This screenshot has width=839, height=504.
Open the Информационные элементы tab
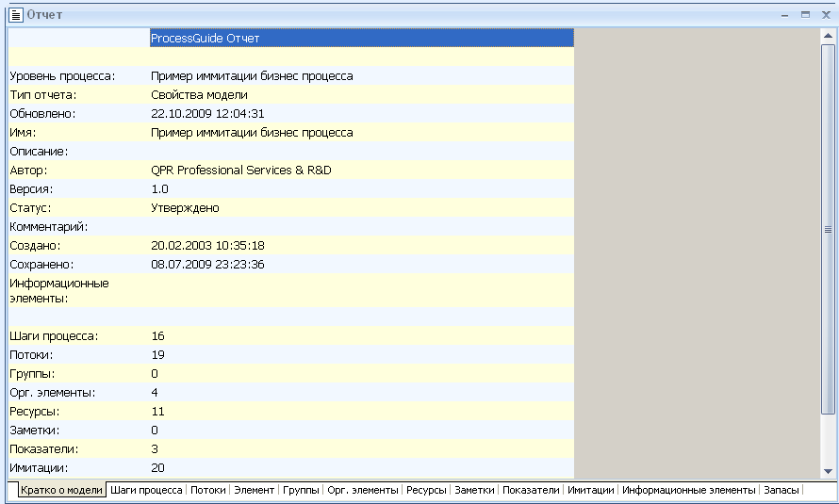(x=689, y=490)
